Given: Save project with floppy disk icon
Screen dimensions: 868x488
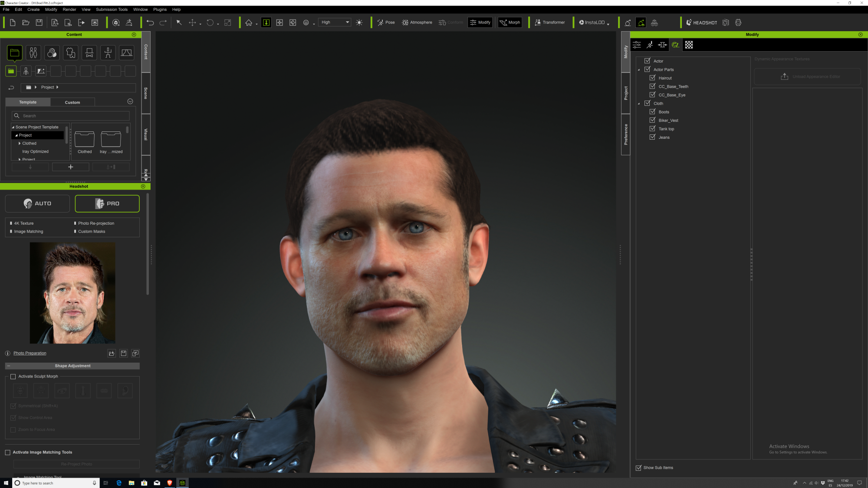Looking at the screenshot, I should click(x=39, y=23).
